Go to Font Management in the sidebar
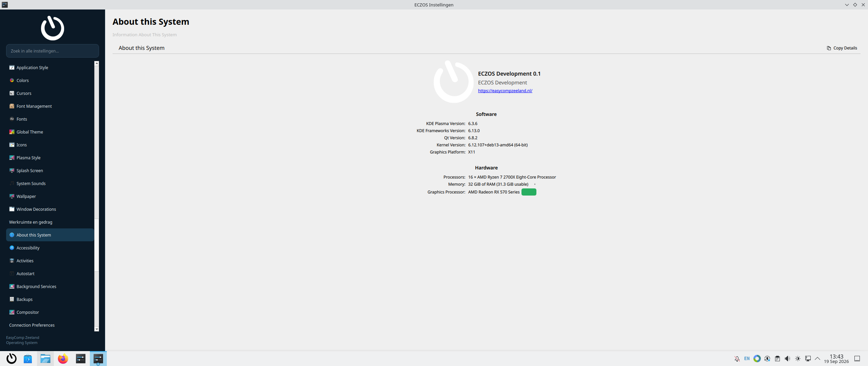Screen dimensions: 868x366 50,106
